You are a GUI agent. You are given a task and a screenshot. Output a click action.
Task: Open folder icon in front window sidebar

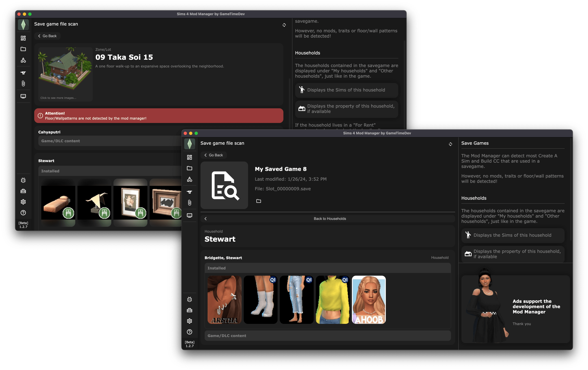point(189,168)
